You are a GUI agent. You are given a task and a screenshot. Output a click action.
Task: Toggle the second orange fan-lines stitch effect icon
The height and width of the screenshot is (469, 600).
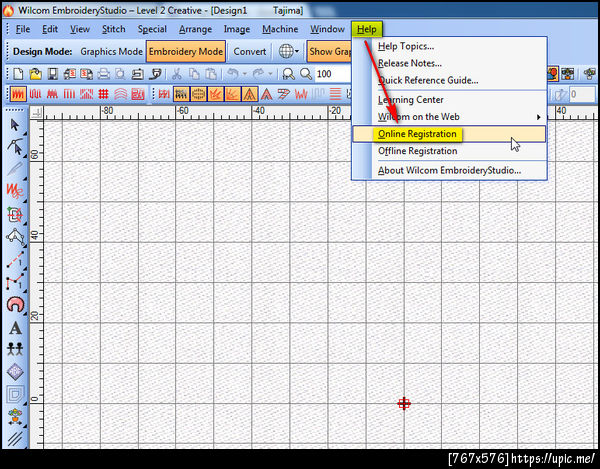[233, 94]
